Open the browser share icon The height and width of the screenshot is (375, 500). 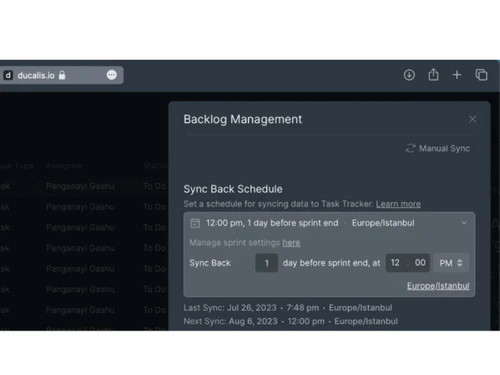433,75
